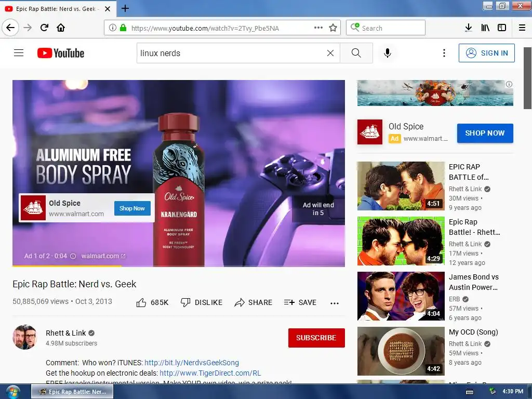Image resolution: width=532 pixels, height=399 pixels.
Task: Click the Old Spice banner ad image
Action: pos(435,93)
